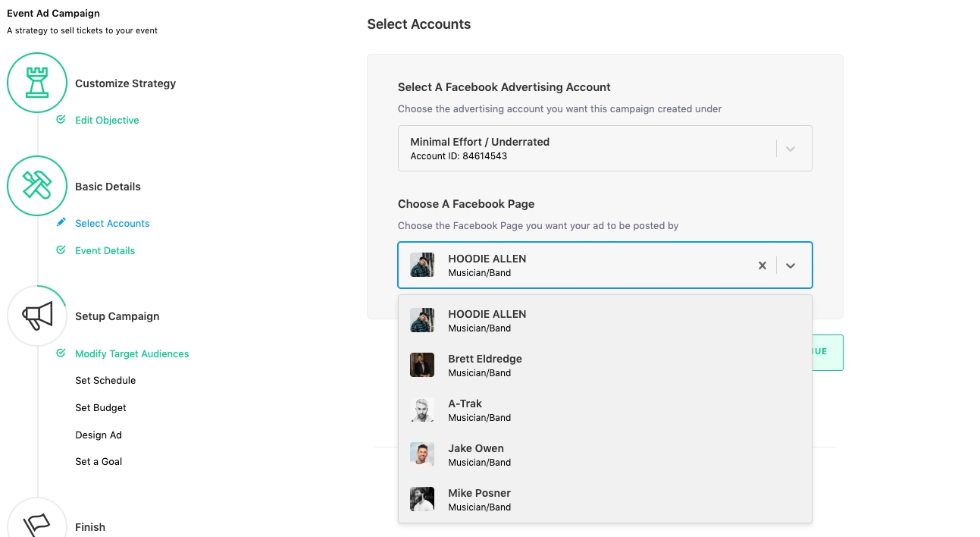Viewport: 980px width, 537px height.
Task: Click pencil icon beside Select Accounts
Action: [61, 223]
